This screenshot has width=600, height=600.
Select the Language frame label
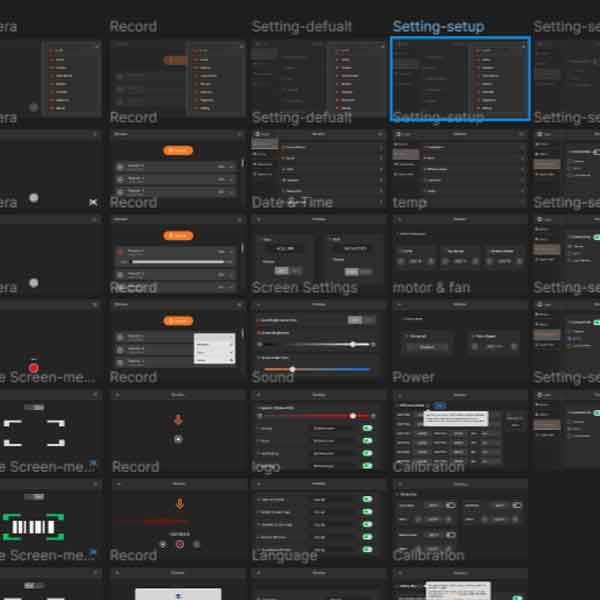pos(284,555)
